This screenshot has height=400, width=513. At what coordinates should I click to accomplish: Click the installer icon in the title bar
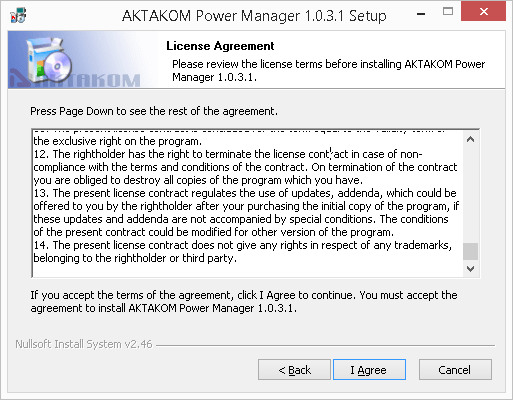[18, 15]
